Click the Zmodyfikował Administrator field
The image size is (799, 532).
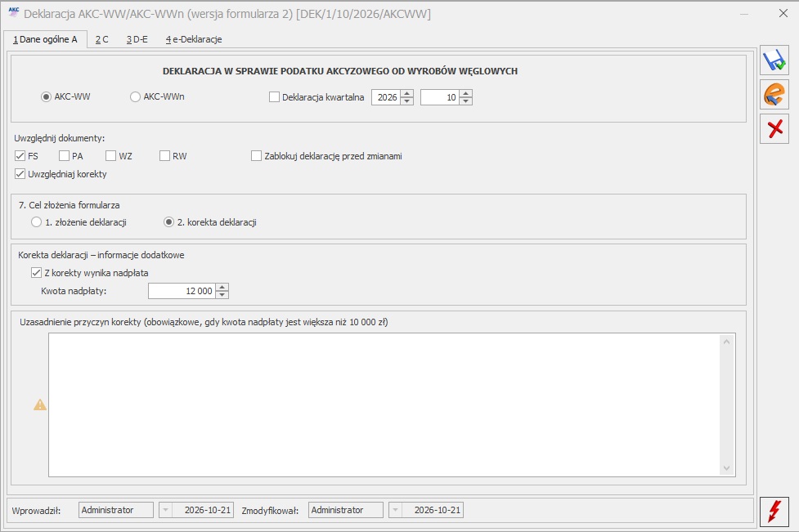345,510
